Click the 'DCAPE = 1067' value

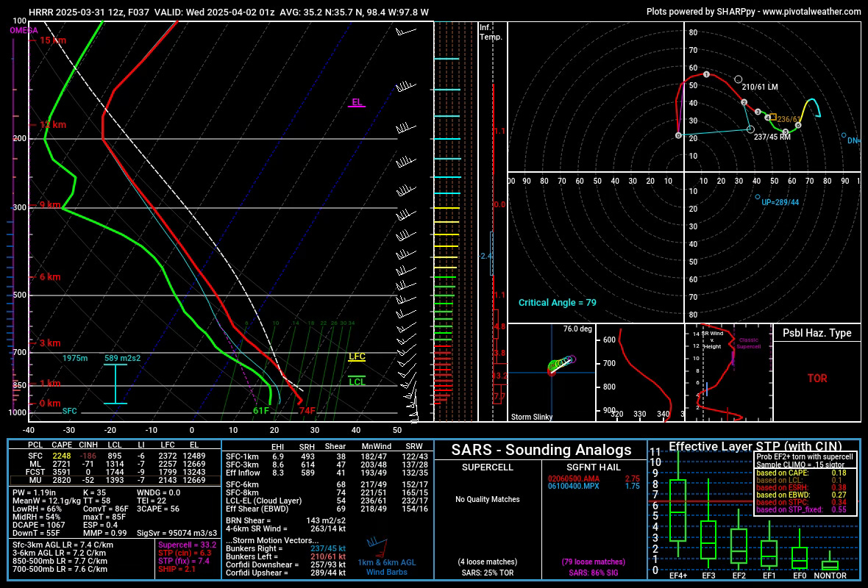[x=39, y=525]
